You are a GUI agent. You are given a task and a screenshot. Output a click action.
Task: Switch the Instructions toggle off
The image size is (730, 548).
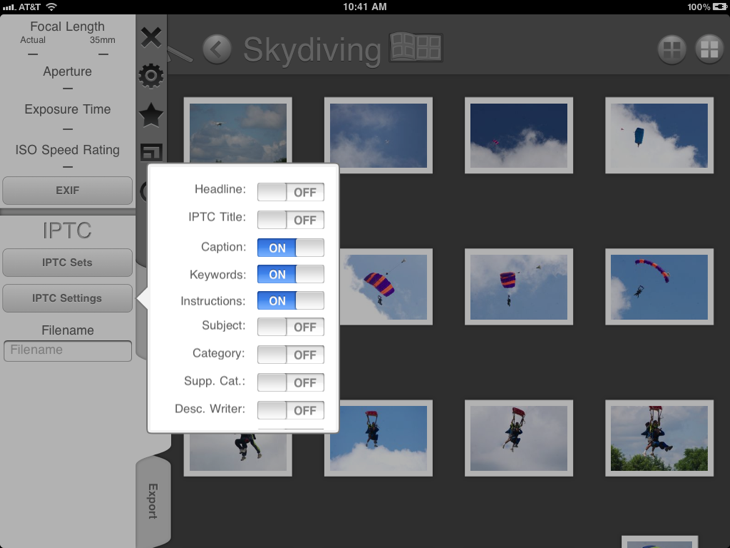[290, 301]
